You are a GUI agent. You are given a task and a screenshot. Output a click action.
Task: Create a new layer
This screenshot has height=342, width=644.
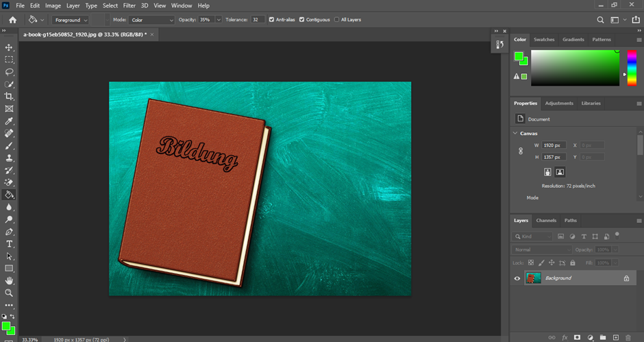pyautogui.click(x=616, y=337)
